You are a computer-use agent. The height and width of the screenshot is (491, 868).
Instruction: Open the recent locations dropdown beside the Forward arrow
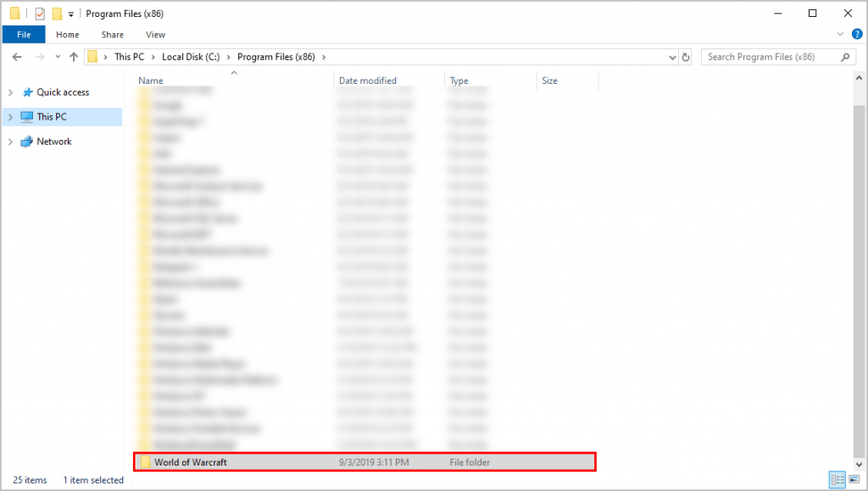57,57
